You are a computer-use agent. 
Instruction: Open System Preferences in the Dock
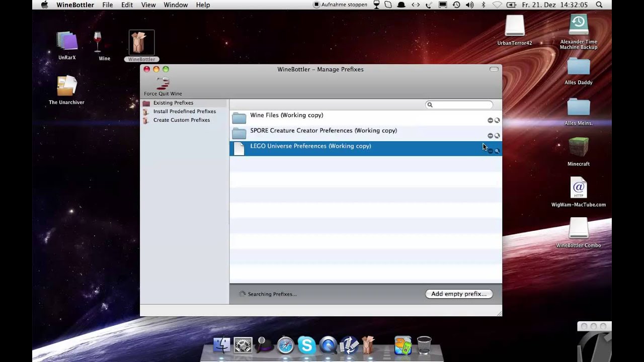(x=243, y=345)
